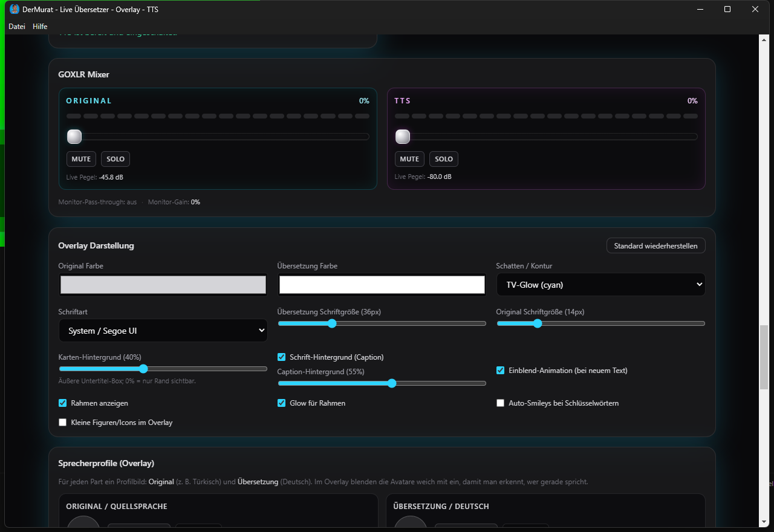This screenshot has height=532, width=774.
Task: Click the Overlay Darstellung heading
Action: 96,245
